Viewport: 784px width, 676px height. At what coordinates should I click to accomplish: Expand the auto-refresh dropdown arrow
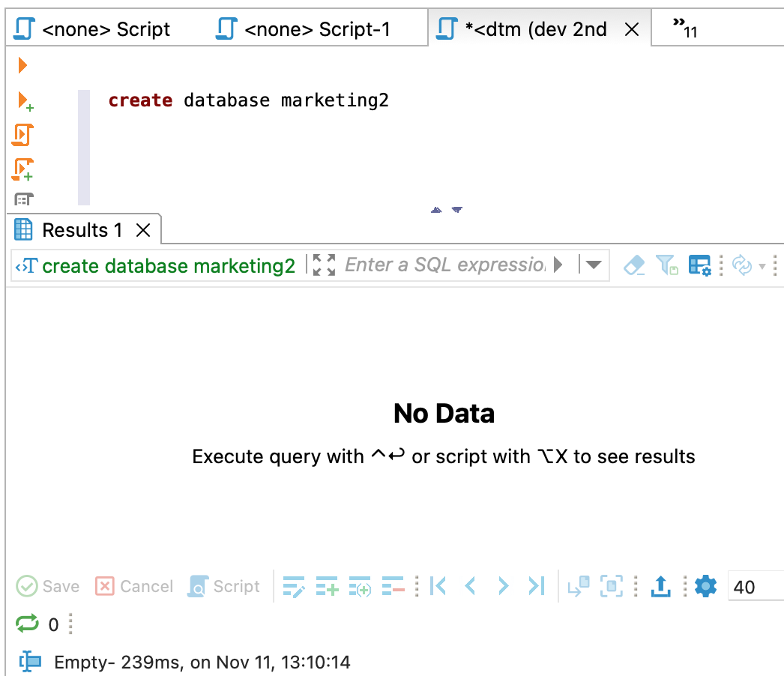[762, 266]
